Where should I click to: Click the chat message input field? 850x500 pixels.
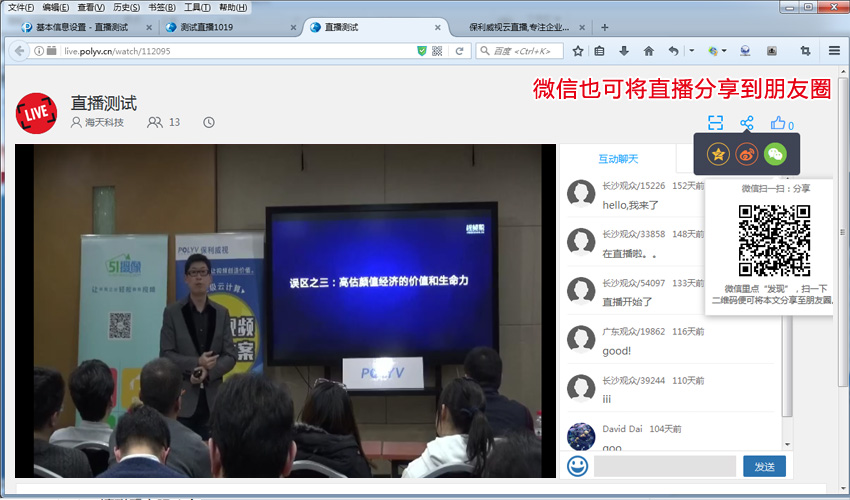pyautogui.click(x=665, y=466)
